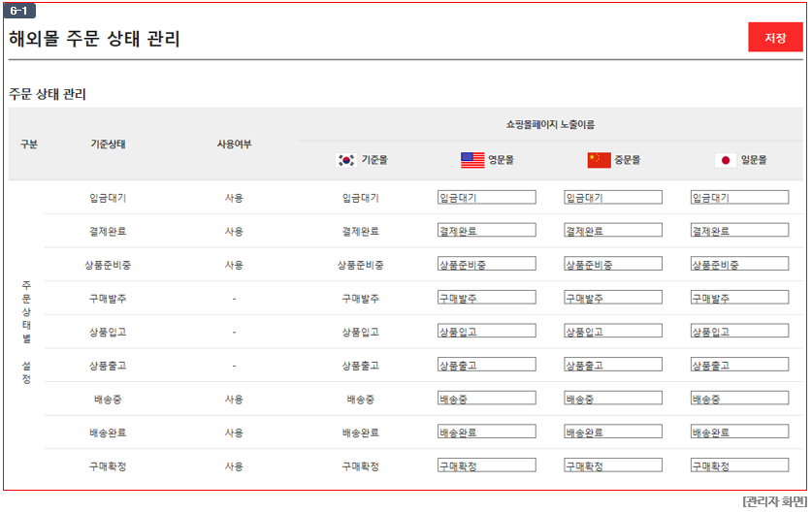Click 입금대기 input field under 일문몰
Viewport: 812px width, 513px height.
coord(739,197)
